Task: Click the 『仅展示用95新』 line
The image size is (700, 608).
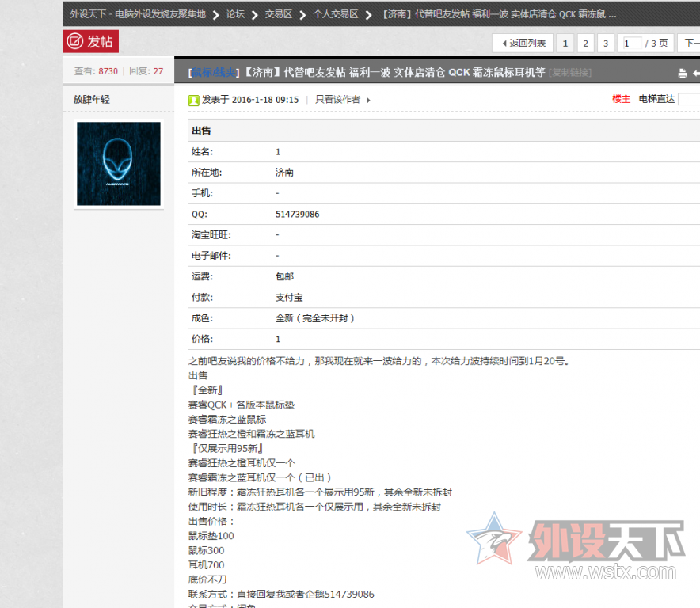Action: [226, 448]
